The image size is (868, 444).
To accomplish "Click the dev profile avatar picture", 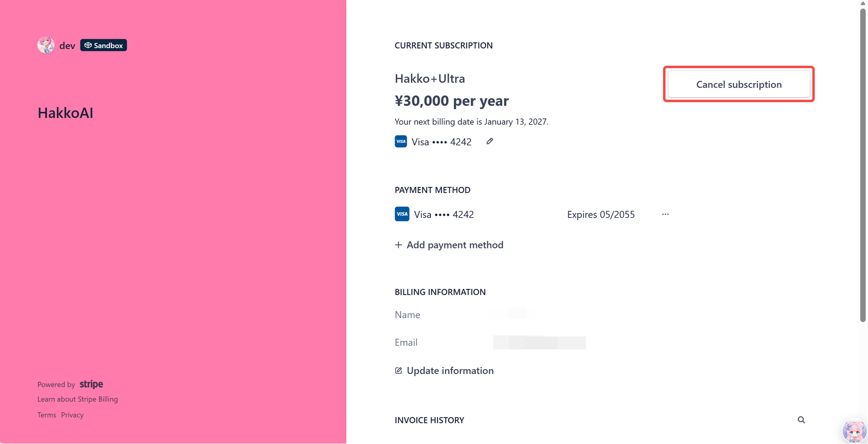I will [x=46, y=45].
